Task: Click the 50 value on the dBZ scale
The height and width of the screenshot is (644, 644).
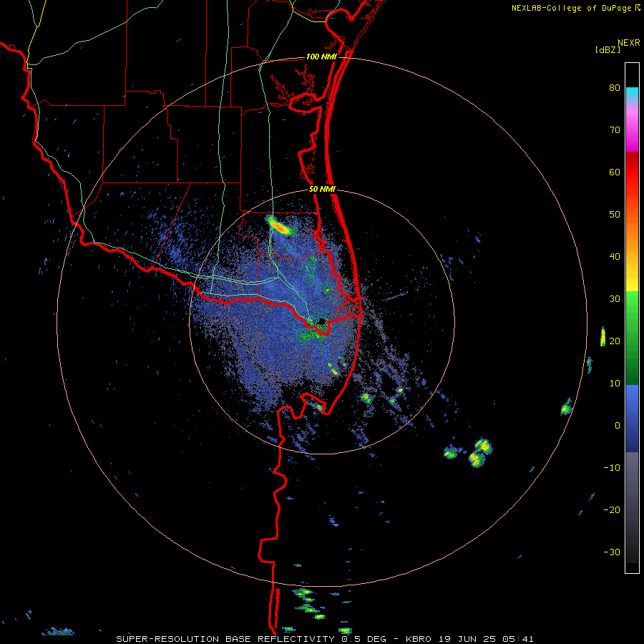Action: 615,215
